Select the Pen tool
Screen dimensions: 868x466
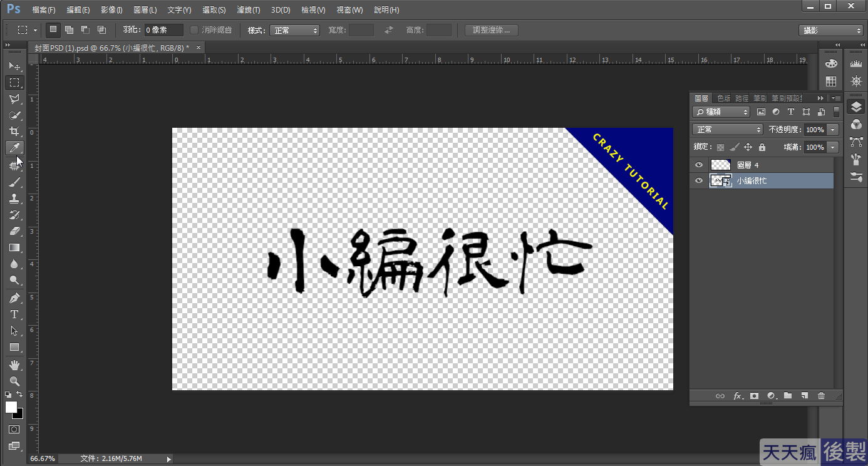pyautogui.click(x=14, y=298)
